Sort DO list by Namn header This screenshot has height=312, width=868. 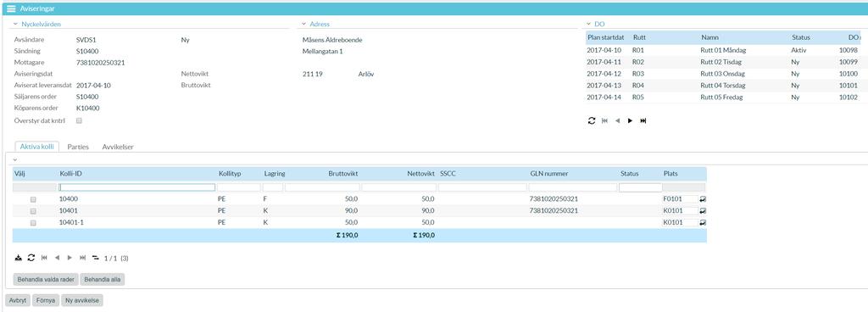point(709,37)
